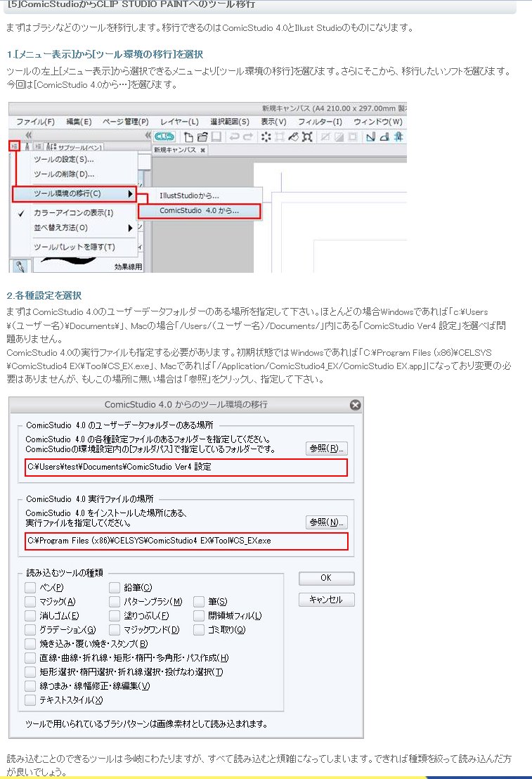532x779 pixels.
Task: Check the 塗りつぶし(F) checkbox
Action: click(115, 616)
